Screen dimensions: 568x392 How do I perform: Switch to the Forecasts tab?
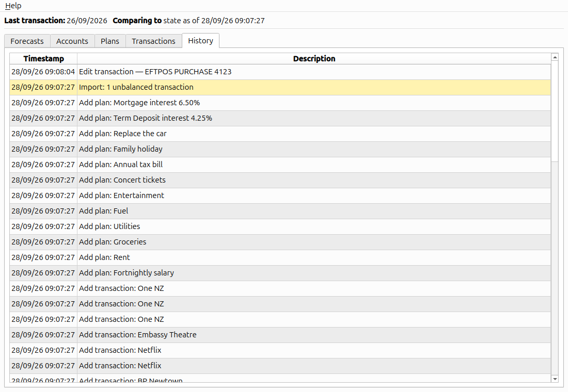(x=27, y=41)
